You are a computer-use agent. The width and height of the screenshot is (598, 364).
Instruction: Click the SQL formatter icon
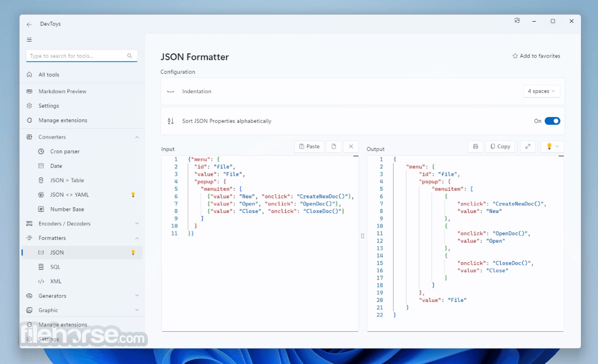tap(41, 267)
